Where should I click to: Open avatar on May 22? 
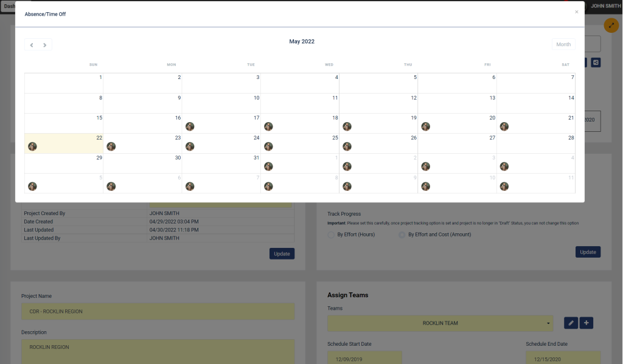33,146
